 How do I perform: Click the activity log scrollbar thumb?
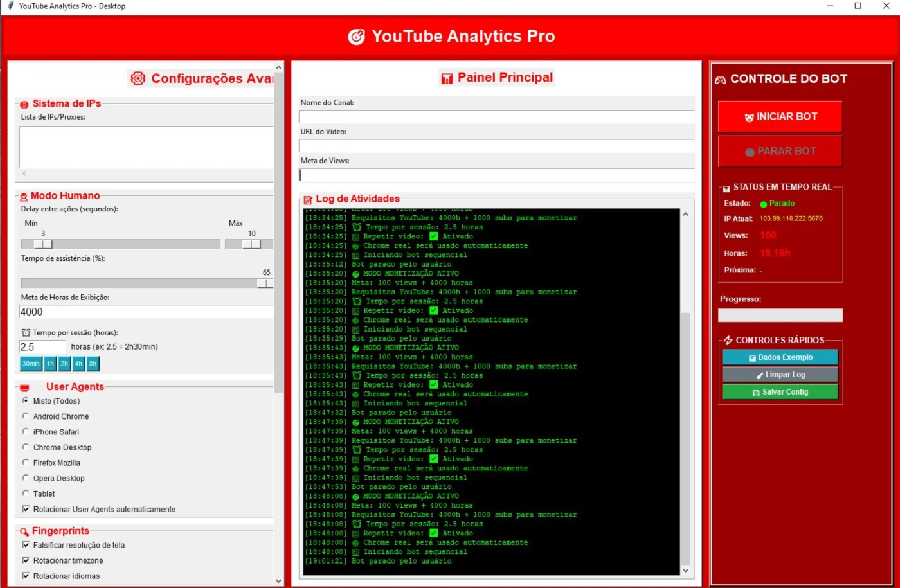point(685,438)
